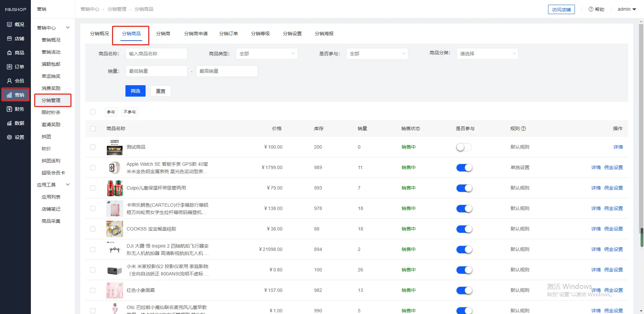Image resolution: width=644 pixels, height=314 pixels.
Task: Open the 订单 orders icon in sidebar
Action: coord(9,67)
